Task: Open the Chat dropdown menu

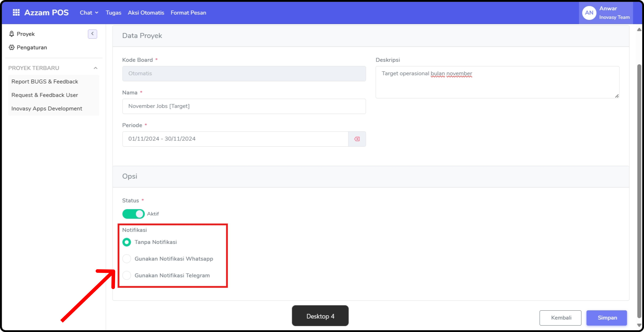Action: pos(89,13)
